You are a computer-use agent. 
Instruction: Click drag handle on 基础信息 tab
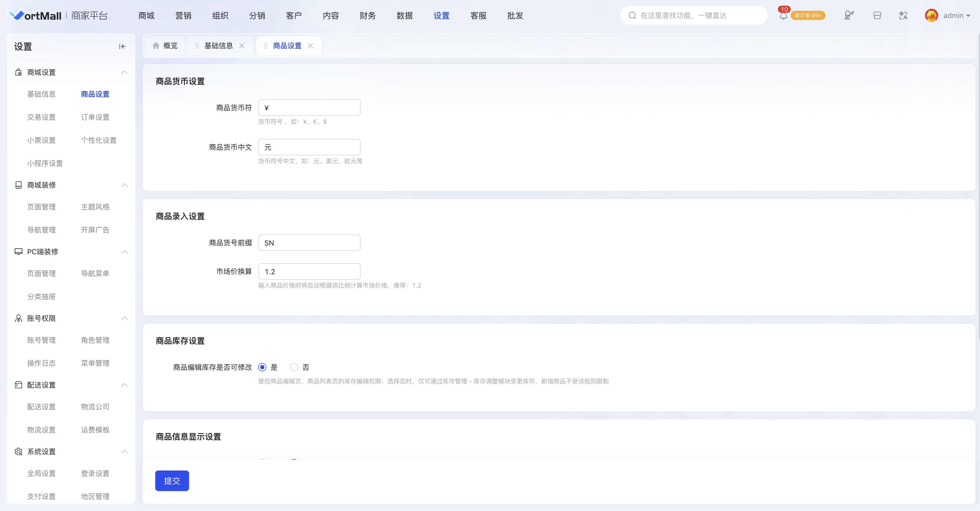click(197, 46)
